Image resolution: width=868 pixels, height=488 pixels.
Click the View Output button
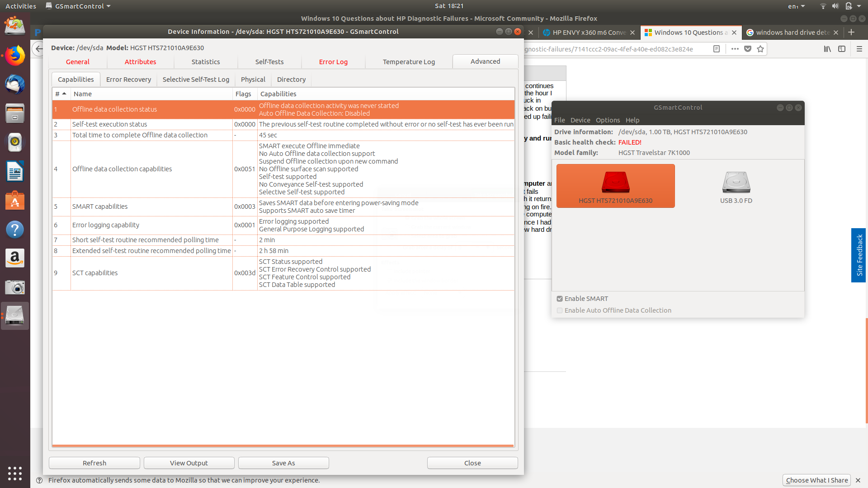[x=189, y=463]
